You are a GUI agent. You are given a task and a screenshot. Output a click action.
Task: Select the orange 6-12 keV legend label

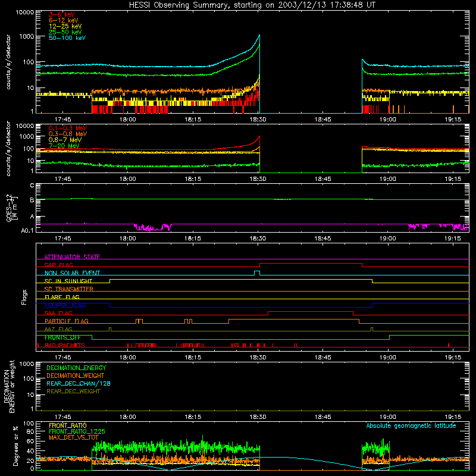click(64, 20)
